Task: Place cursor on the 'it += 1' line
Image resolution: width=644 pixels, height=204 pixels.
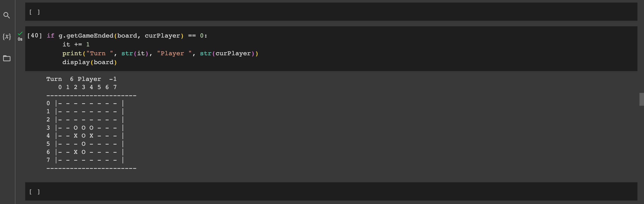Action: [x=76, y=44]
